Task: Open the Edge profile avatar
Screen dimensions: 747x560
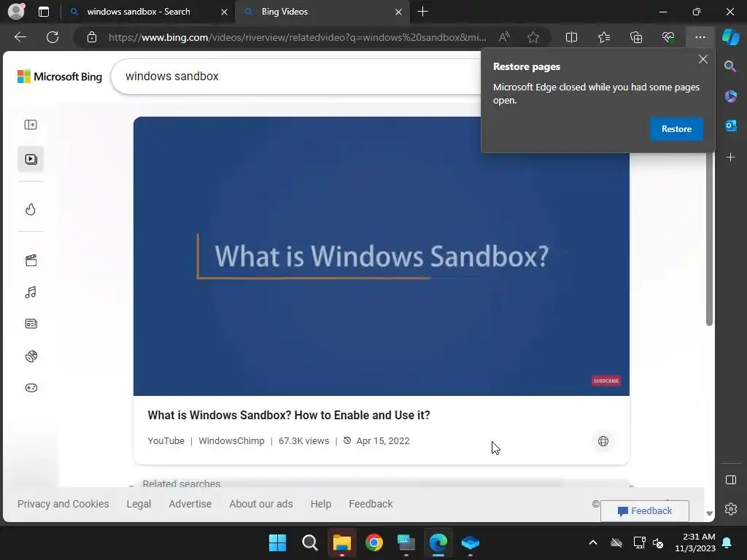Action: [x=16, y=12]
